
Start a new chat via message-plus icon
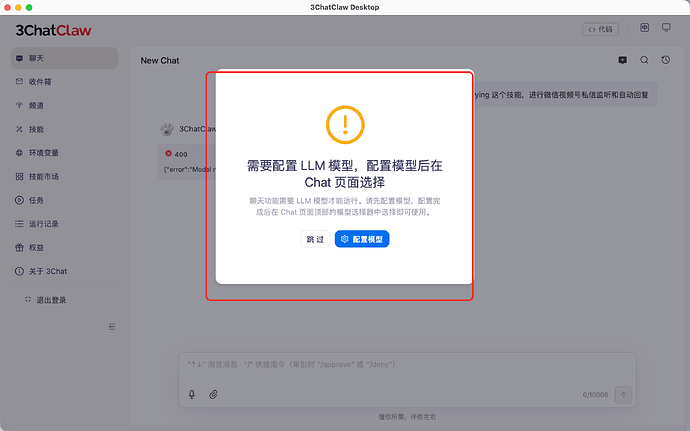pyautogui.click(x=622, y=60)
